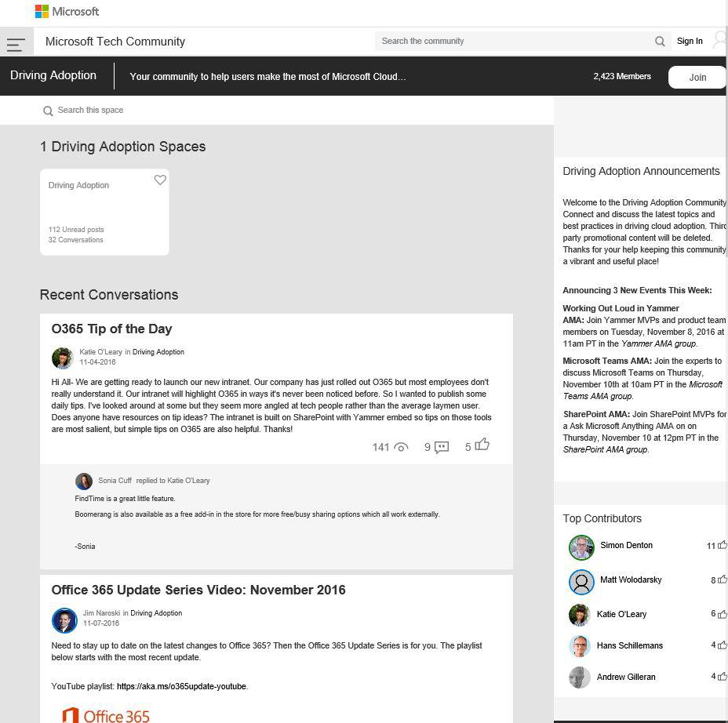Click the Search the community input field

515,42
